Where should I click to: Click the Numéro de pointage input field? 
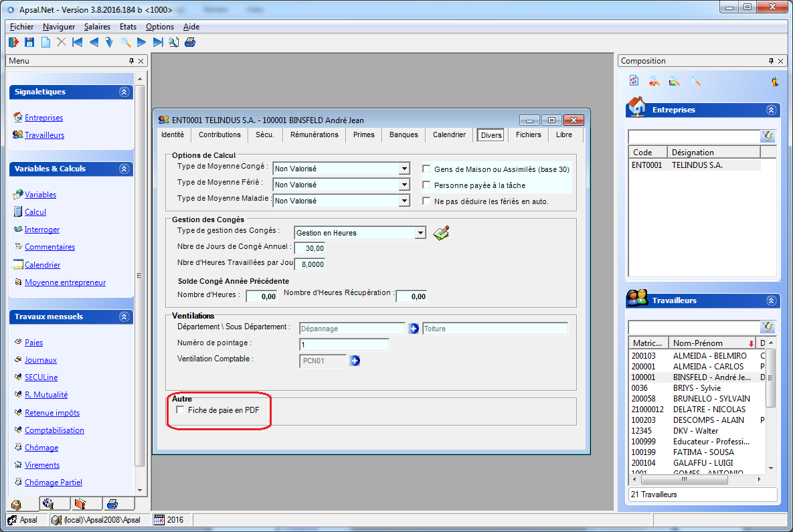[x=344, y=345]
